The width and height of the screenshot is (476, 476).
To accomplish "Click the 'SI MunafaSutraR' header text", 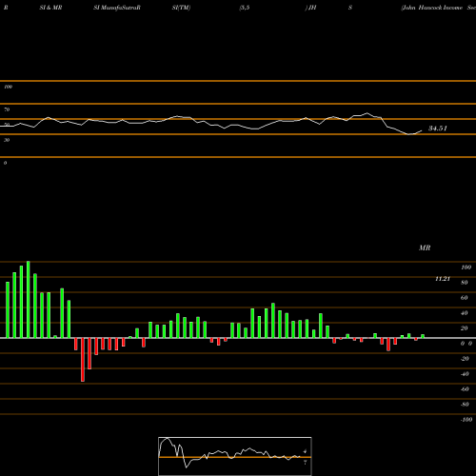I will click(117, 8).
